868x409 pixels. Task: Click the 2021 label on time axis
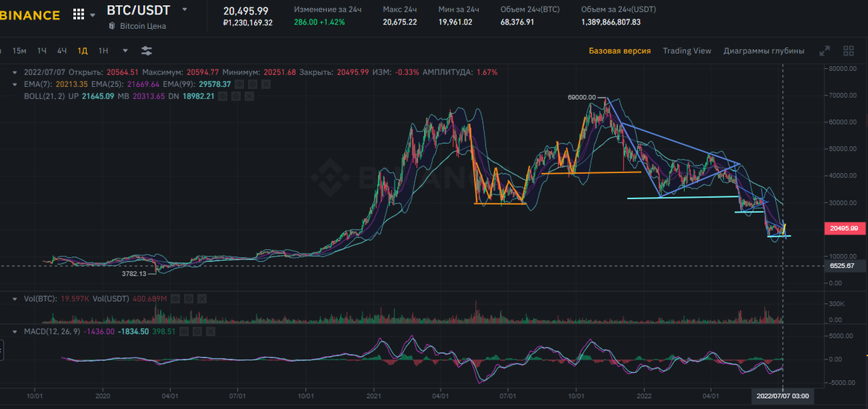click(x=373, y=396)
